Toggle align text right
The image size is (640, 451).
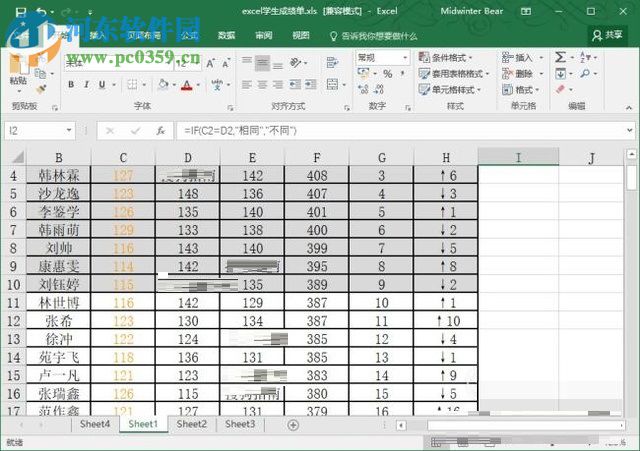pyautogui.click(x=278, y=84)
